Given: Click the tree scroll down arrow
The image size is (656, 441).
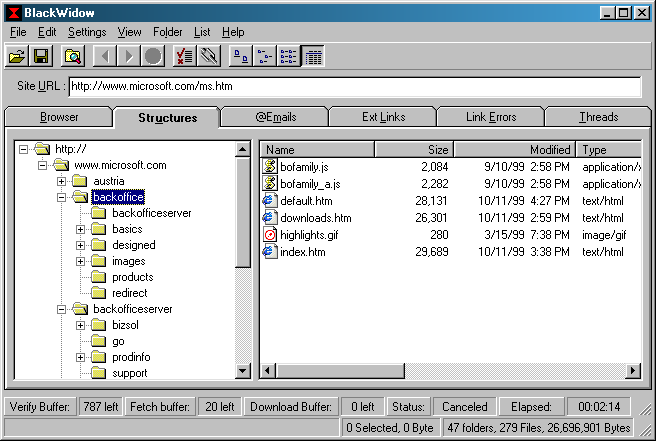Looking at the screenshot, I should point(243,371).
